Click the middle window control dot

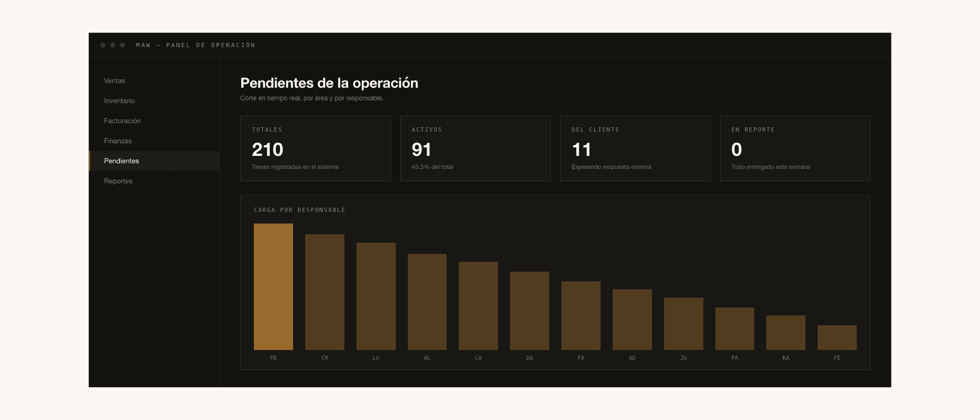click(x=112, y=45)
